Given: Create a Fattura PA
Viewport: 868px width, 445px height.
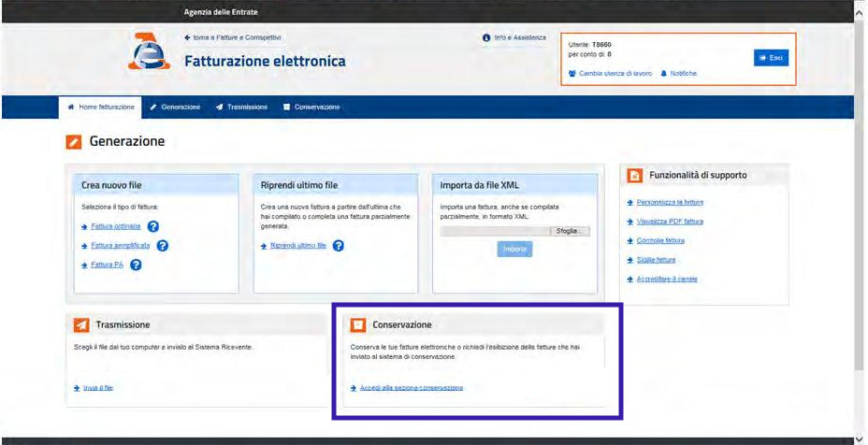Looking at the screenshot, I should click(107, 266).
